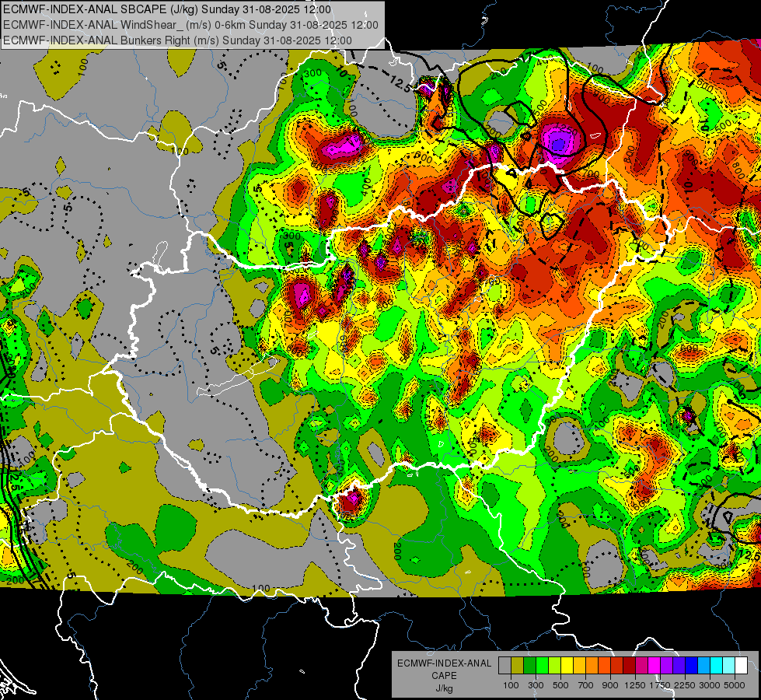This screenshot has height=700, width=761.
Task: Pick the dark green swatch left of the 300 tick
Action: (529, 665)
